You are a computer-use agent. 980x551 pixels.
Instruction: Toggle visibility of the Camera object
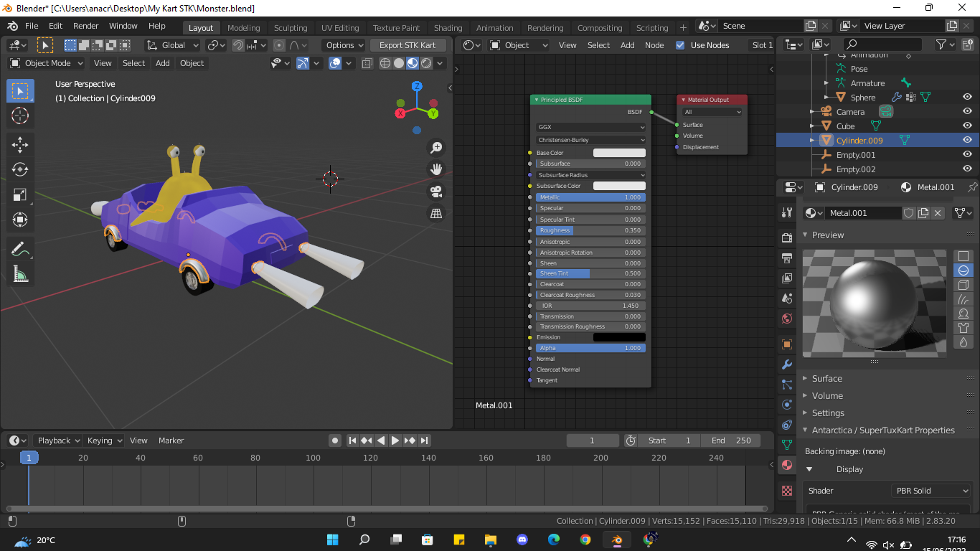coord(967,112)
